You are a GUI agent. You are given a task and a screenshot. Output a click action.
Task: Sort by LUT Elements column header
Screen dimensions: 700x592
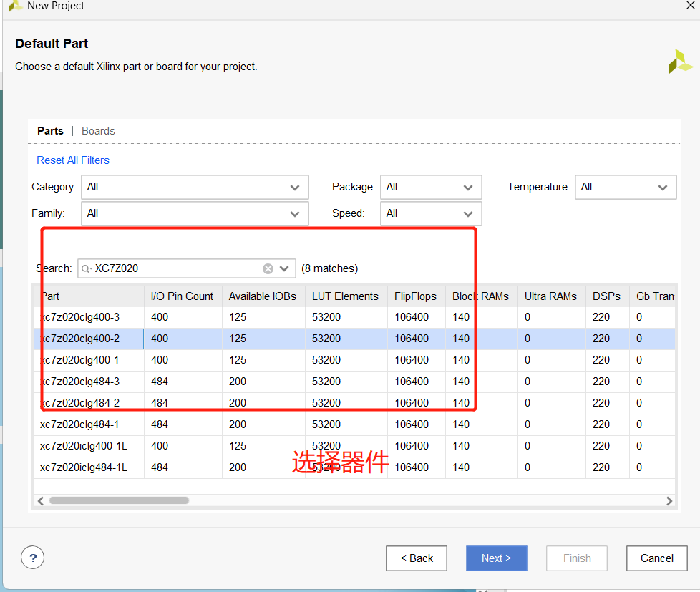click(346, 296)
